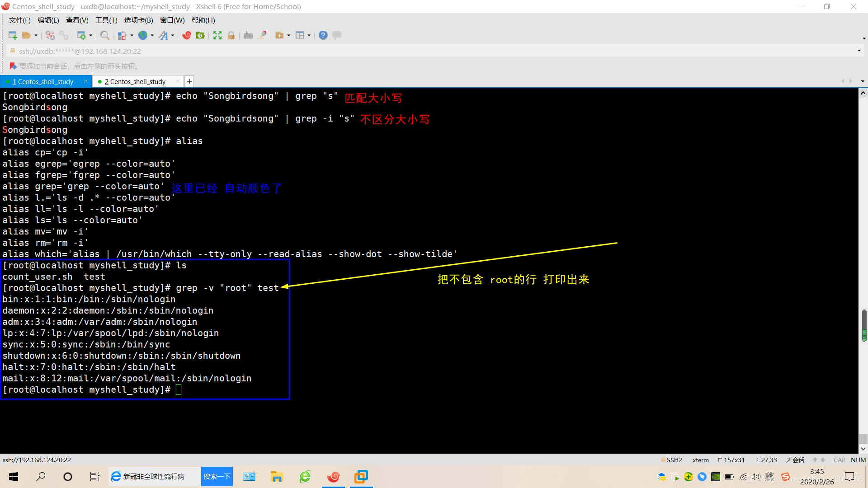868x488 pixels.
Task: Toggle Full Screen with the green arrows icon
Action: click(217, 35)
